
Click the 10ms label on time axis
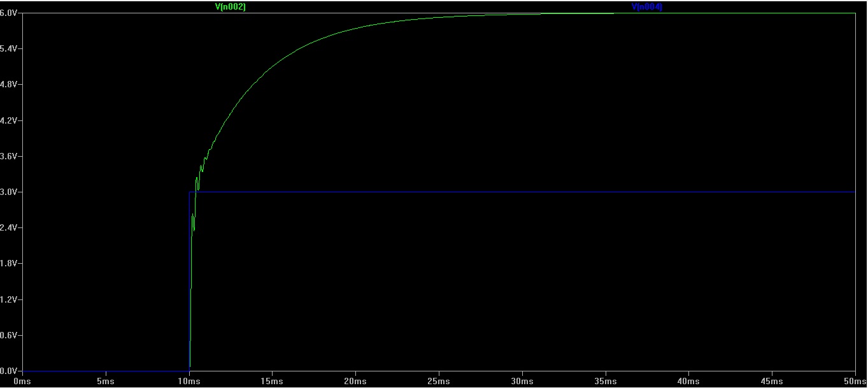point(189,381)
